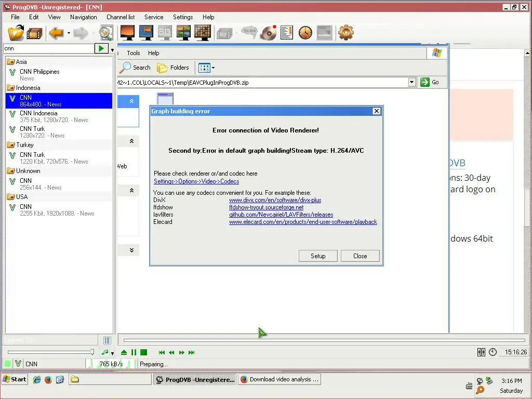Open the program guide info list icon
Viewport: 532px width, 399px height.
287,33
